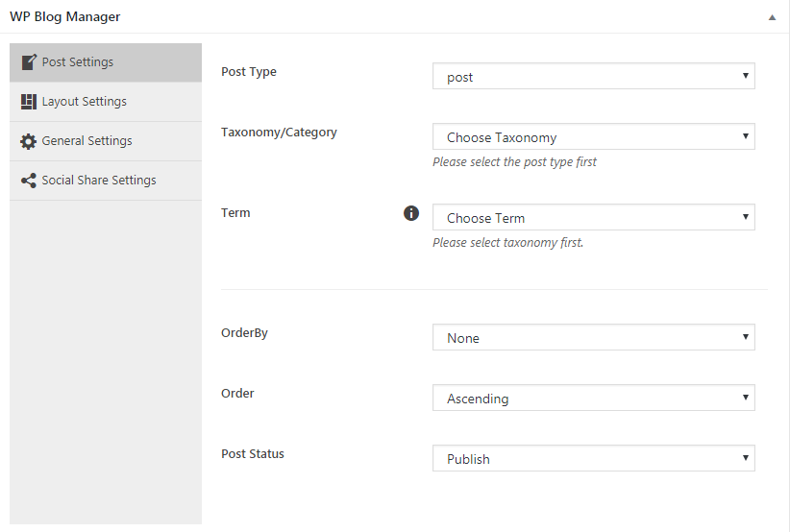Image resolution: width=790 pixels, height=532 pixels.
Task: Open the Post Type dropdown
Action: 593,77
